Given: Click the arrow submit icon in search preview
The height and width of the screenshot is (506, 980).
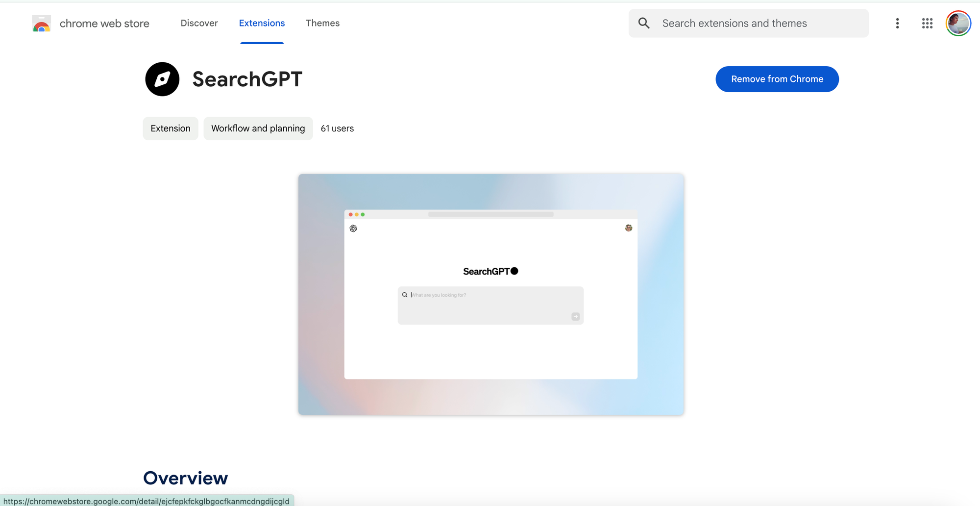Looking at the screenshot, I should point(575,316).
